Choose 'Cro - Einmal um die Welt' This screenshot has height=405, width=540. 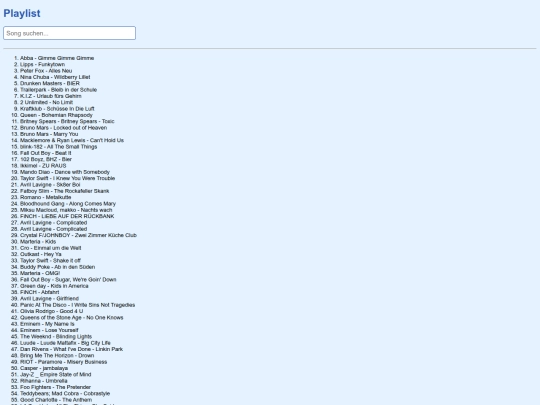(51, 248)
